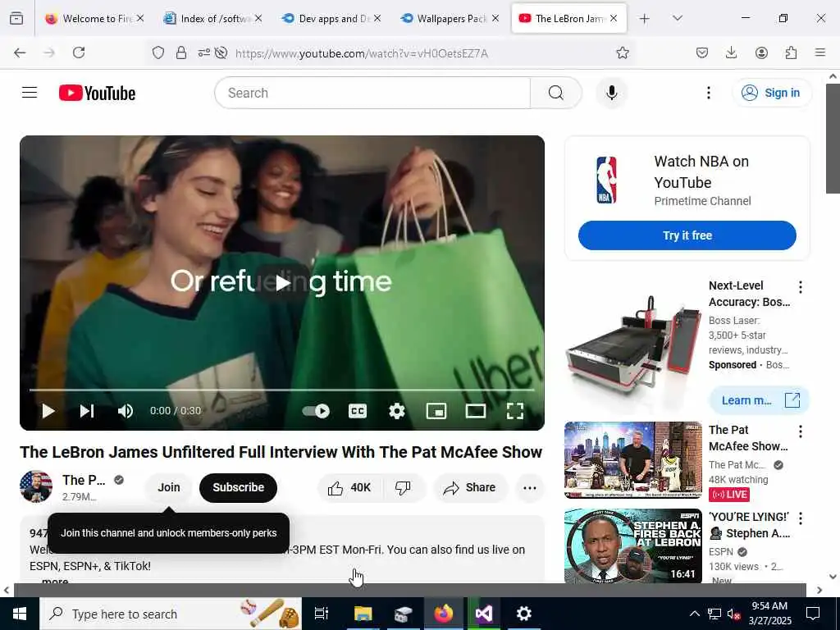Switch to Wallpapers Pack tab
The width and height of the screenshot is (840, 630).
tap(450, 18)
